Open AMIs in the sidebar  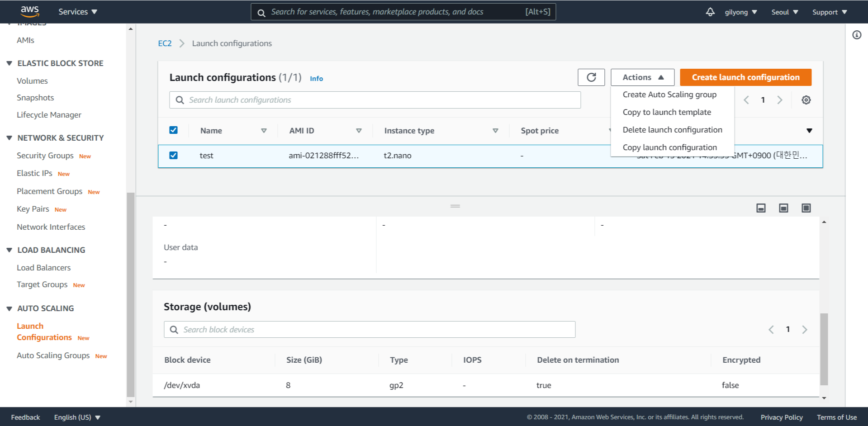coord(25,40)
